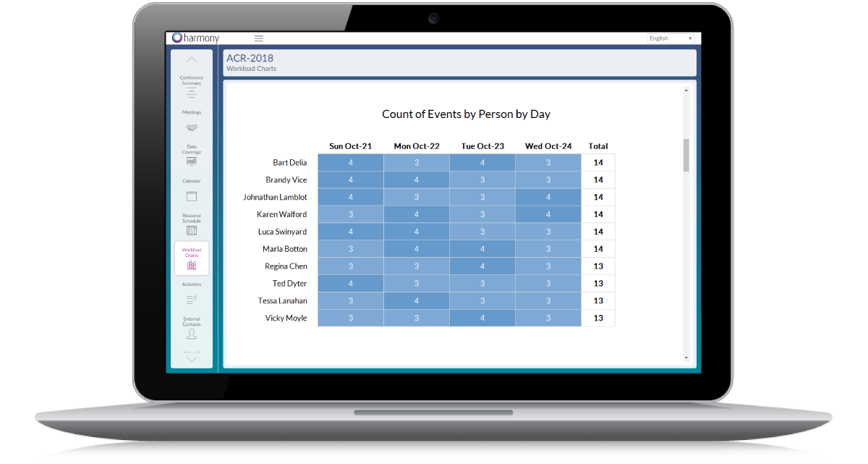This screenshot has width=868, height=464.
Task: Open the External Contacts icon
Action: 192,334
